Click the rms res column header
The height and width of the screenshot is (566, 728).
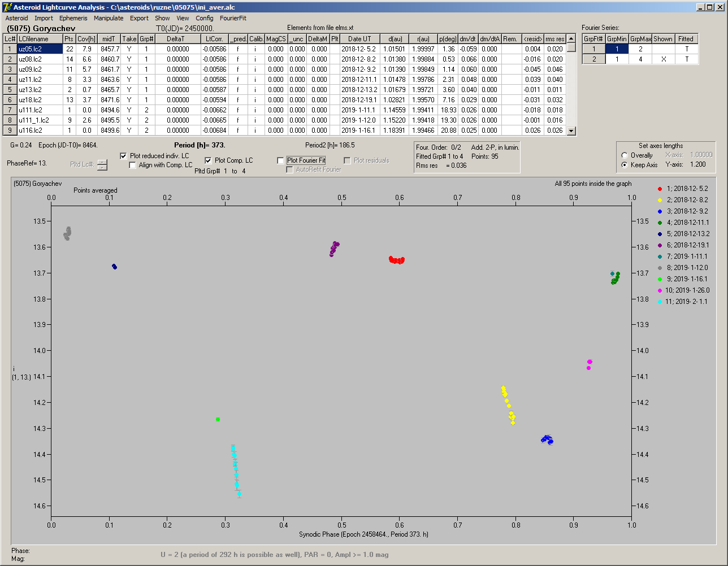pyautogui.click(x=554, y=39)
